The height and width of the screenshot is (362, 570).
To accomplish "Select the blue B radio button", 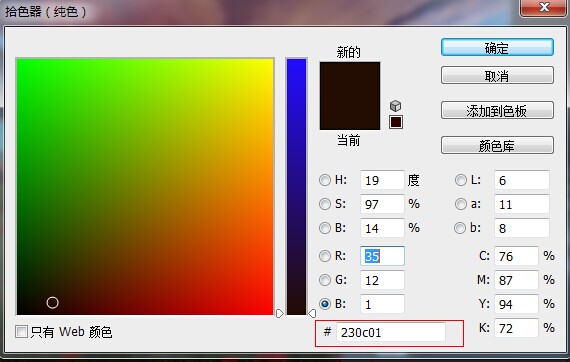I will pyautogui.click(x=325, y=304).
